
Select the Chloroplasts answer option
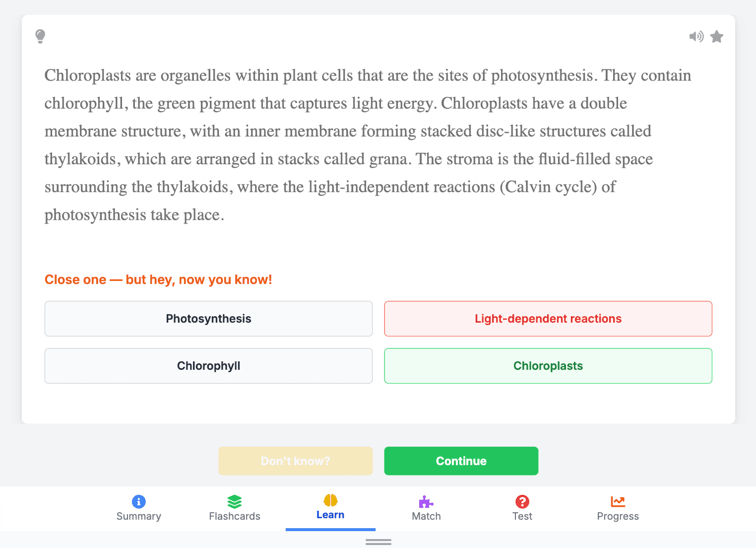(548, 366)
